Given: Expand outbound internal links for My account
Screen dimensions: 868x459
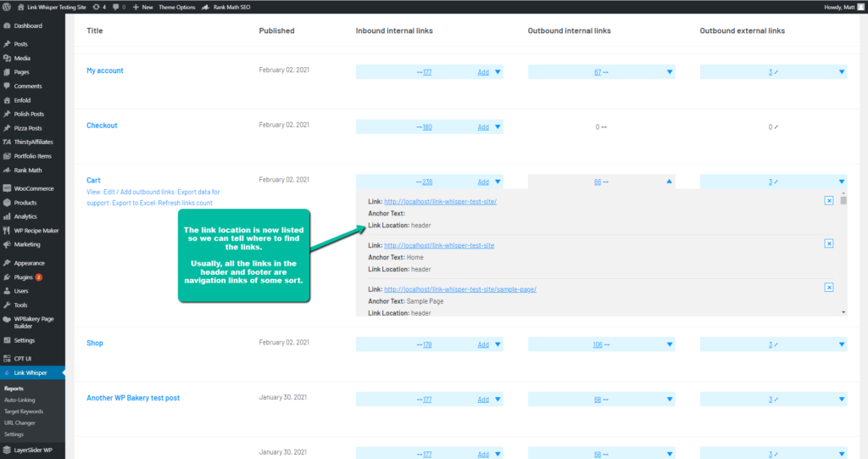Looking at the screenshot, I should tap(670, 72).
